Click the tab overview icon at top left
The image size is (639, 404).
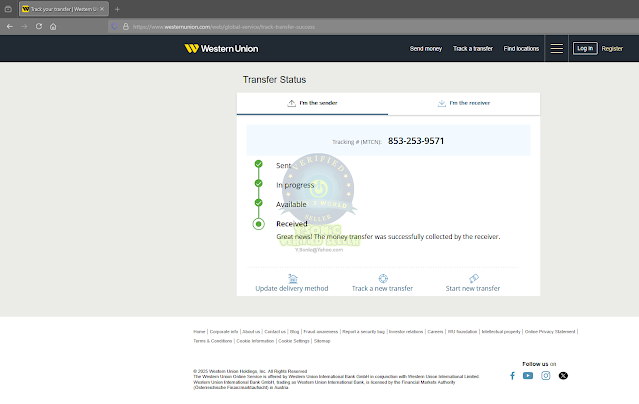(8, 9)
